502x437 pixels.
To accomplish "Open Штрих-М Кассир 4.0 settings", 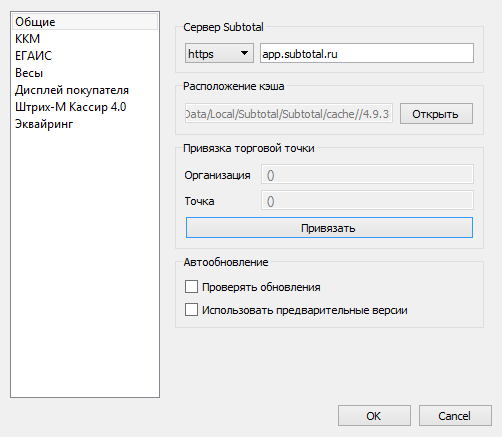I will [x=85, y=107].
